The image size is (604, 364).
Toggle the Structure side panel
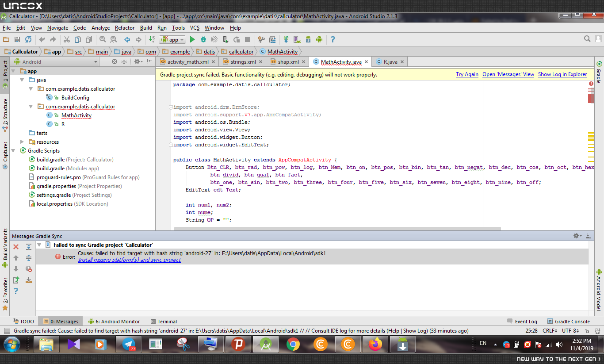5,115
